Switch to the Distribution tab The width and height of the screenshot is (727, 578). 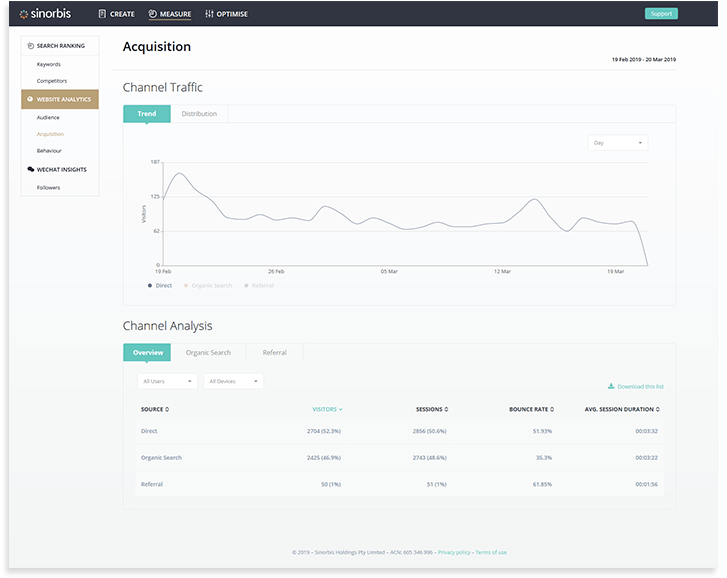coord(199,114)
